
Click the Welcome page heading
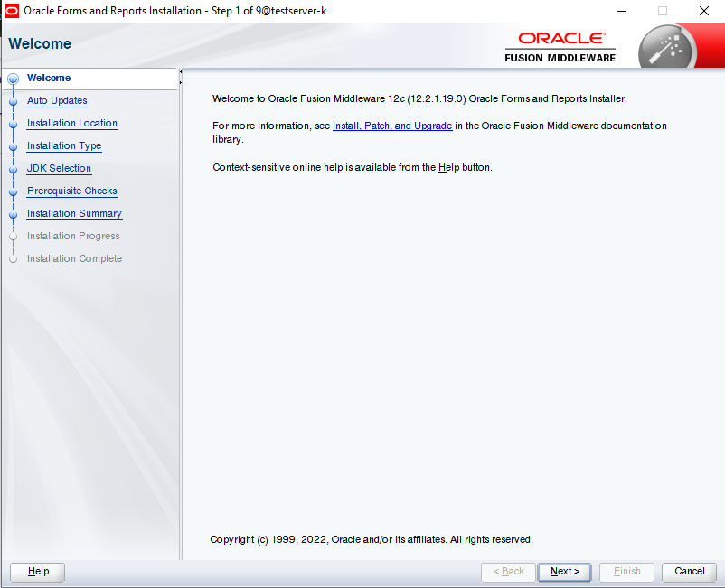[x=40, y=43]
